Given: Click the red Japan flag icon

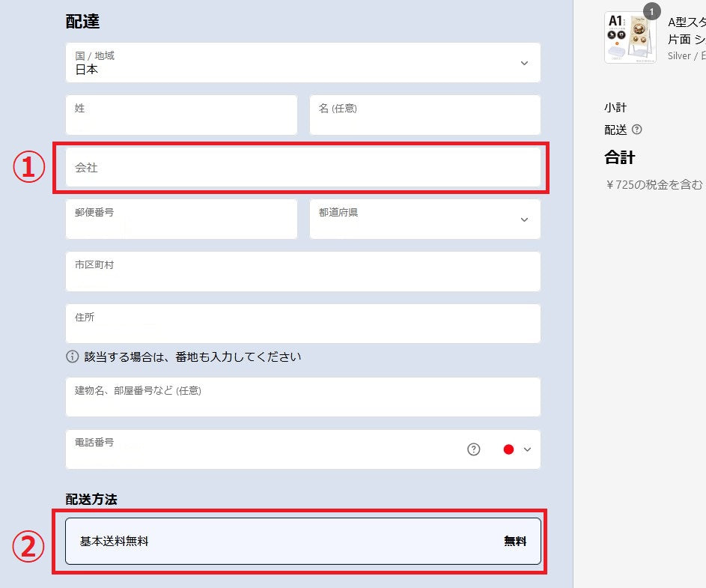Looking at the screenshot, I should (x=509, y=449).
